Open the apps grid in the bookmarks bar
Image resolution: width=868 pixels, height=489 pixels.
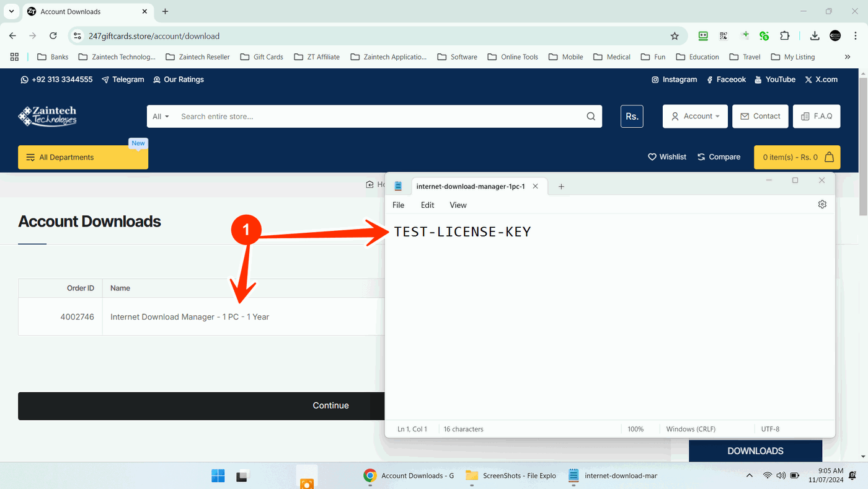point(15,56)
